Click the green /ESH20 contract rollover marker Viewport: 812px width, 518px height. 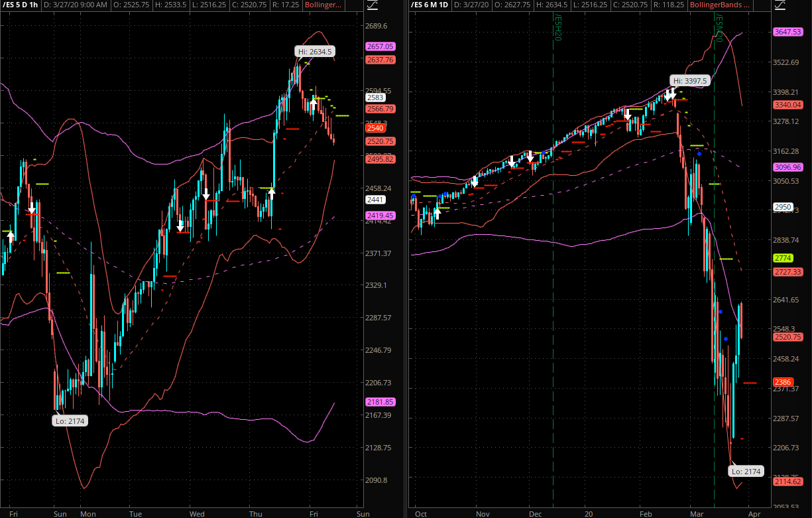tap(557, 27)
